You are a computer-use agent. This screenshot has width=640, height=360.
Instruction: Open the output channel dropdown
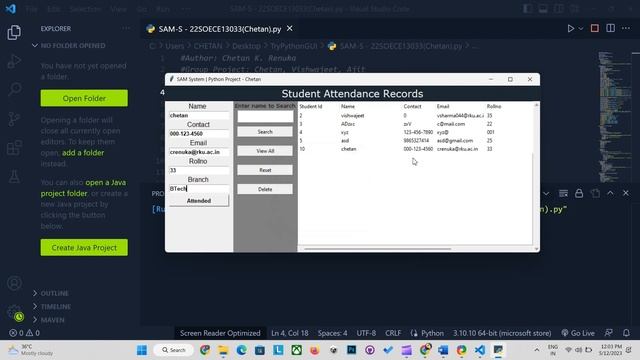point(546,193)
